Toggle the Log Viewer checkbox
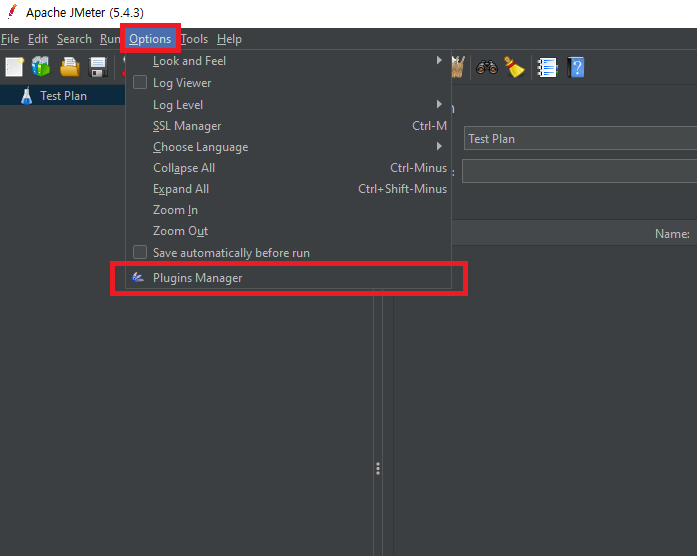Viewport: 697px width, 556px height. tap(140, 82)
